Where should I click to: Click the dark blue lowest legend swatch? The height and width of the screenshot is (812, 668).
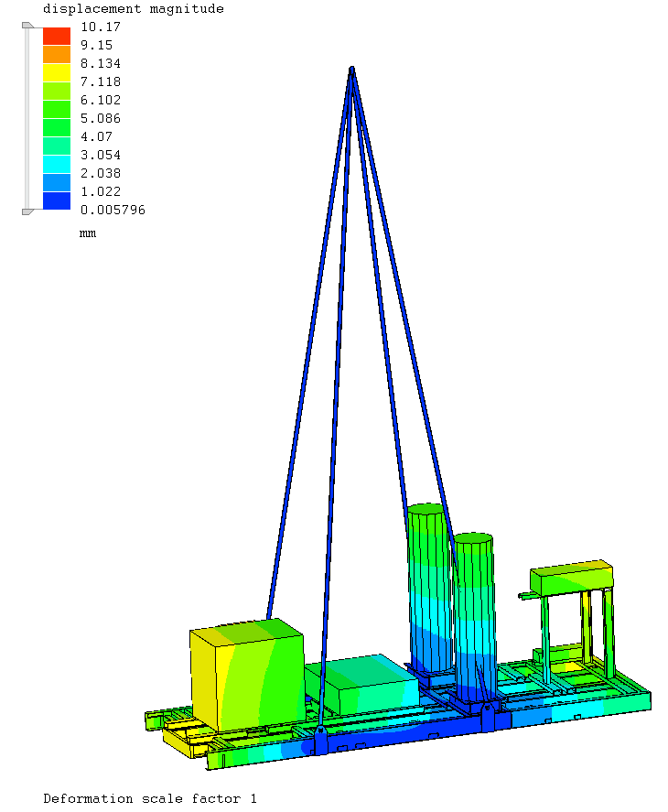pos(57,200)
